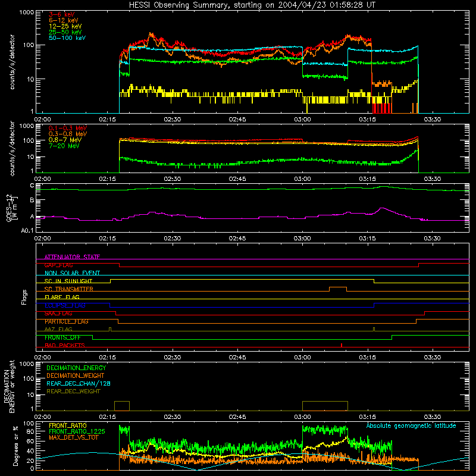Click the BAD_PACKETS label
The image size is (476, 476).
pyautogui.click(x=65, y=345)
